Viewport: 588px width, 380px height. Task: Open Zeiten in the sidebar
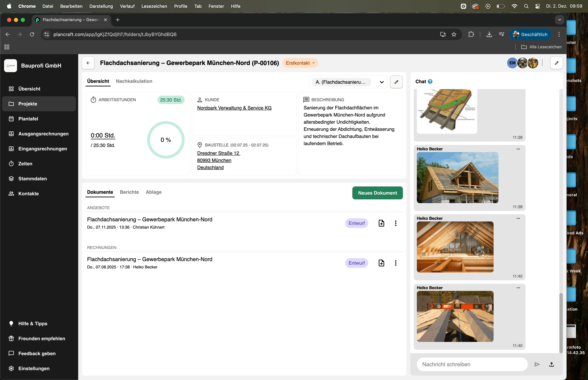click(39, 164)
